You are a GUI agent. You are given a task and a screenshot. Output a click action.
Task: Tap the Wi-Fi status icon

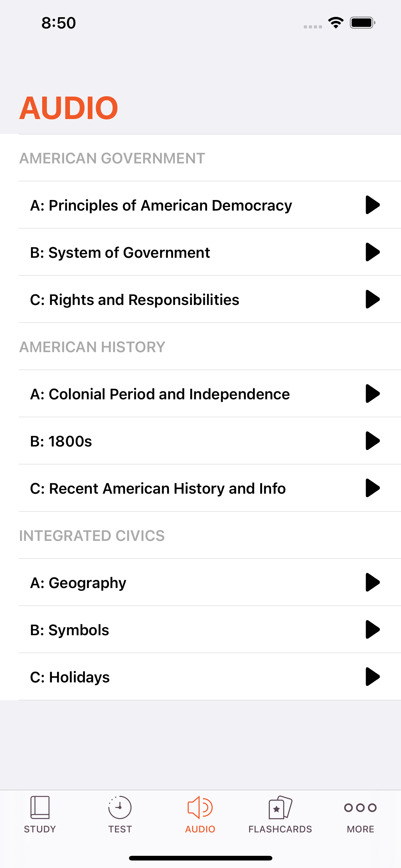tap(336, 22)
